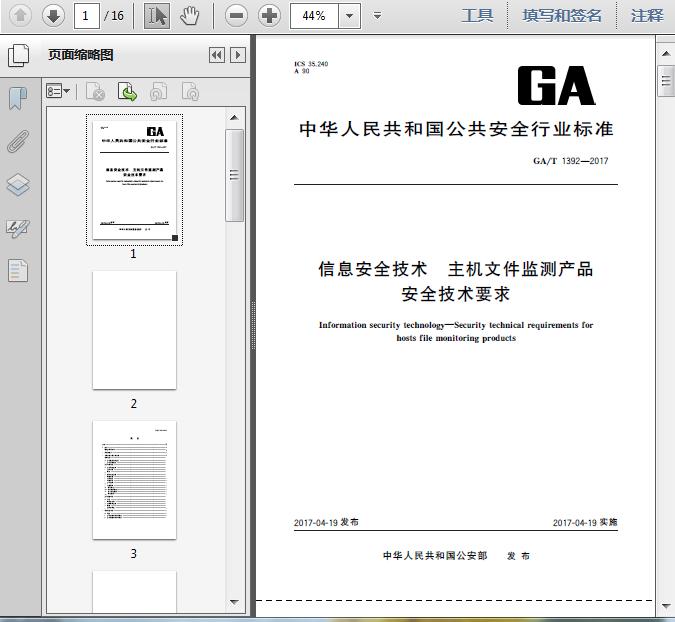675x622 pixels.
Task: Select the partially shown page 4 thumbnail
Action: coord(134,591)
